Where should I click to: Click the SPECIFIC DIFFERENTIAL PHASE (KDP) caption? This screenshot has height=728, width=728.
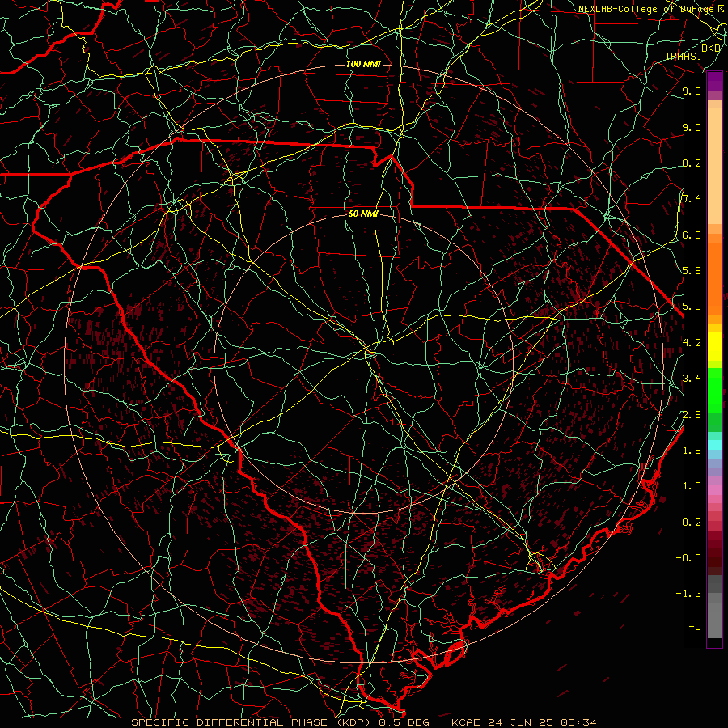[252, 722]
